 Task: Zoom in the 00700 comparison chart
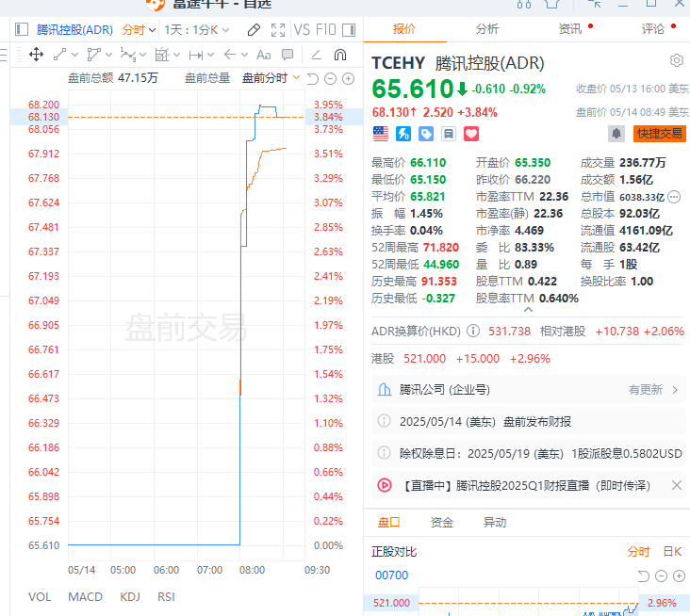pyautogui.click(x=679, y=575)
